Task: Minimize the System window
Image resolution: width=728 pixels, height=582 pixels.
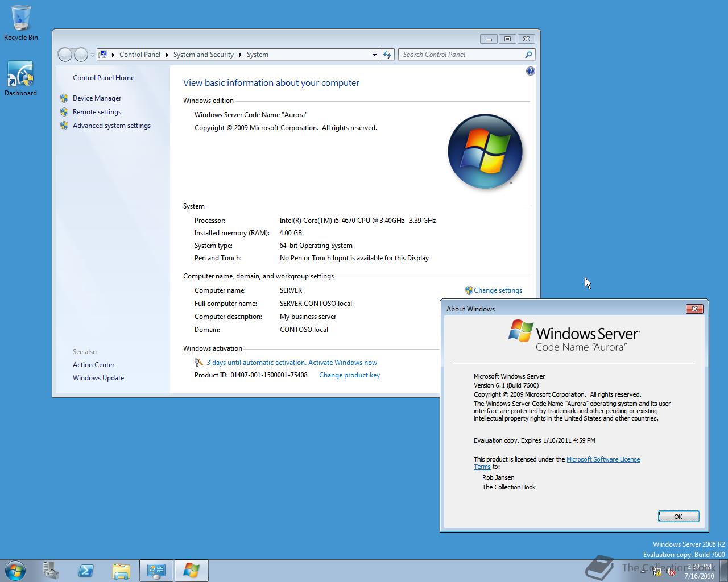Action: click(489, 39)
